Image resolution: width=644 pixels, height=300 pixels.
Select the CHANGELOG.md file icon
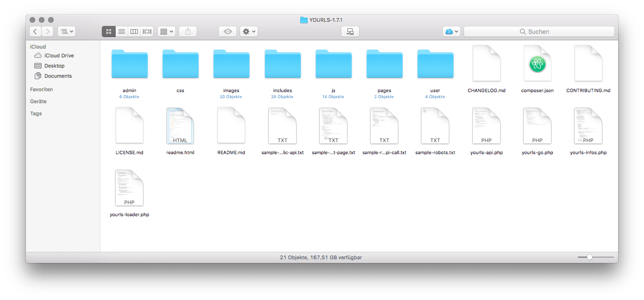[x=486, y=63]
